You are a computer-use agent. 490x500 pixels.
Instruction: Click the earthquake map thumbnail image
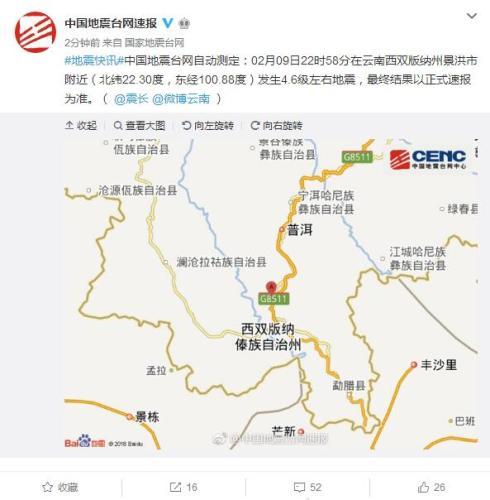pyautogui.click(x=271, y=294)
